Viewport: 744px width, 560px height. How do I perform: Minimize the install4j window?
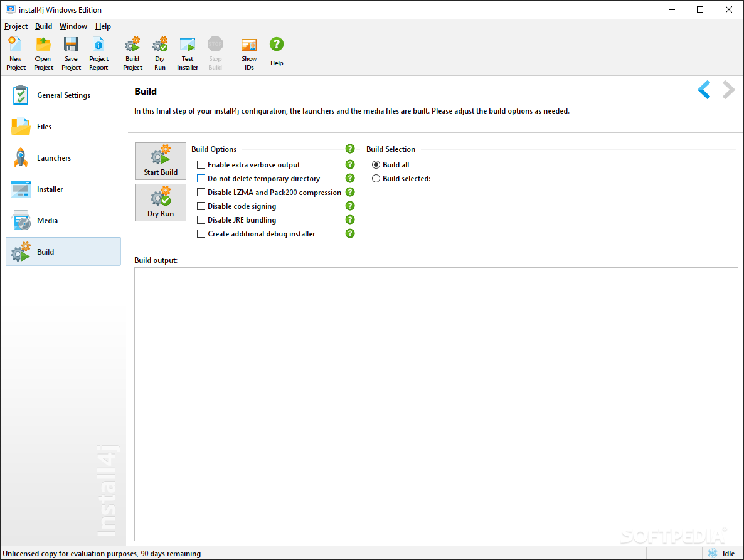(671, 9)
